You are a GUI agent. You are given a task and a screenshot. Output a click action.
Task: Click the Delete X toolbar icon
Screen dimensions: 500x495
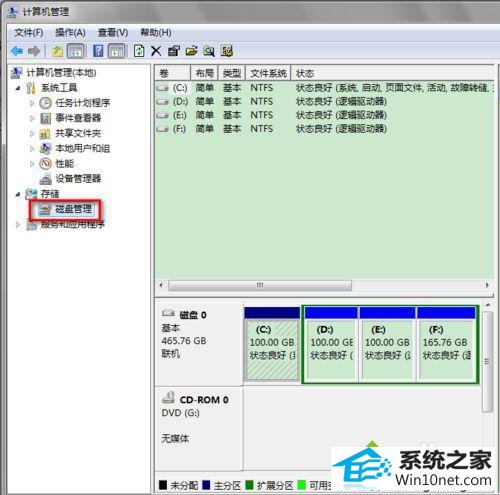(x=156, y=51)
